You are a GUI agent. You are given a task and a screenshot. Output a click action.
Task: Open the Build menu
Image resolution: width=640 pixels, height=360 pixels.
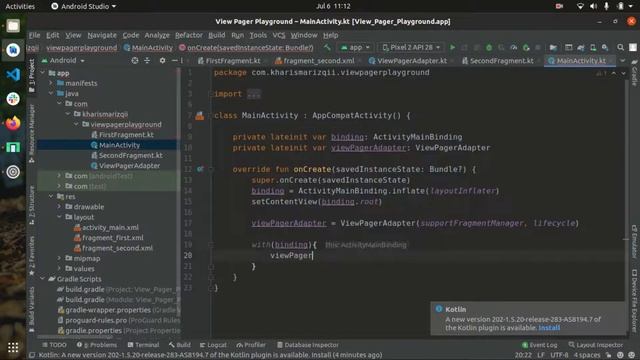click(216, 35)
